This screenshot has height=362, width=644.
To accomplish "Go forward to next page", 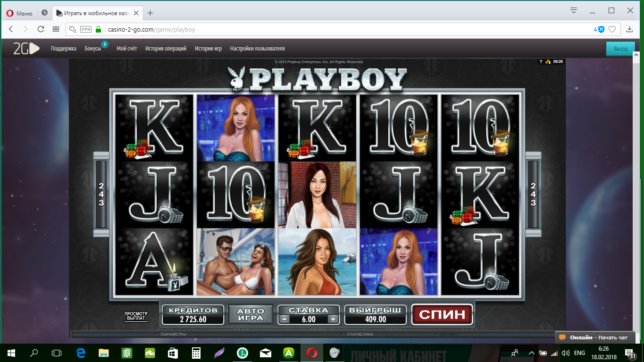I will coord(25,29).
